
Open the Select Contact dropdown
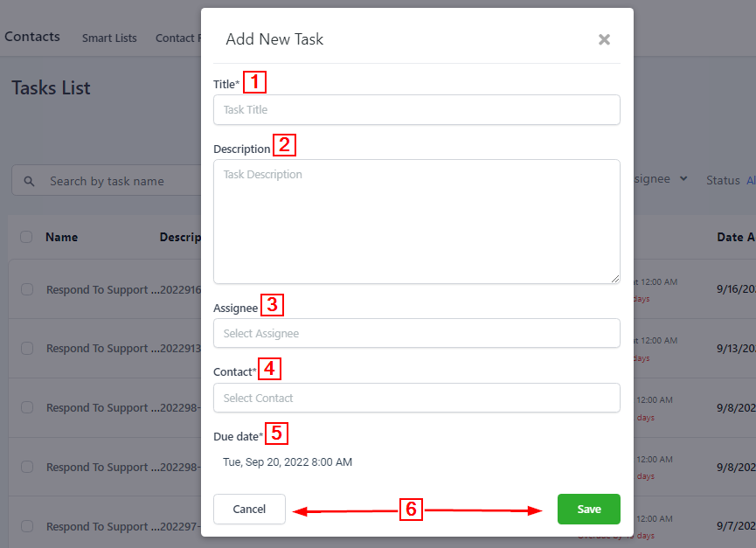click(x=416, y=399)
